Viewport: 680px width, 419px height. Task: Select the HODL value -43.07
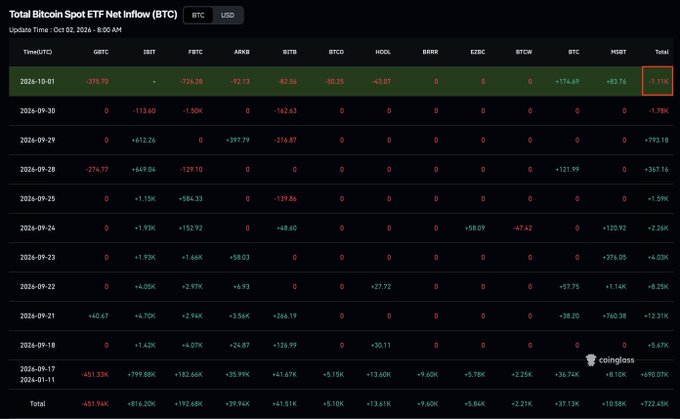[381, 82]
